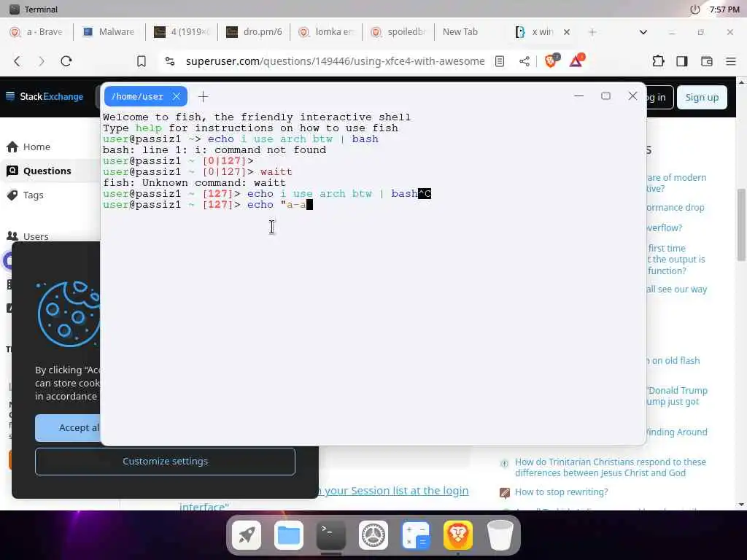Click 'bash: line 1: i: command not found'
The height and width of the screenshot is (560, 747).
pyautogui.click(x=214, y=150)
